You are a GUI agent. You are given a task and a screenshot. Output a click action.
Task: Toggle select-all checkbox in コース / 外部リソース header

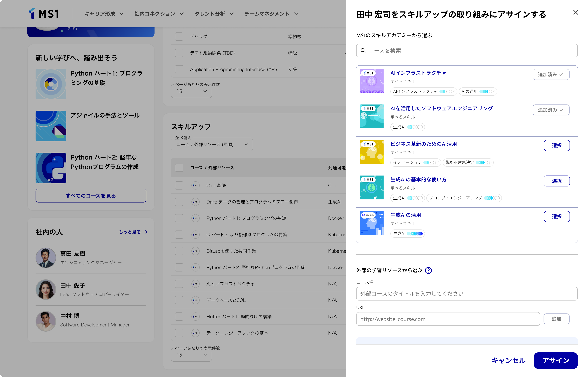[x=179, y=168]
